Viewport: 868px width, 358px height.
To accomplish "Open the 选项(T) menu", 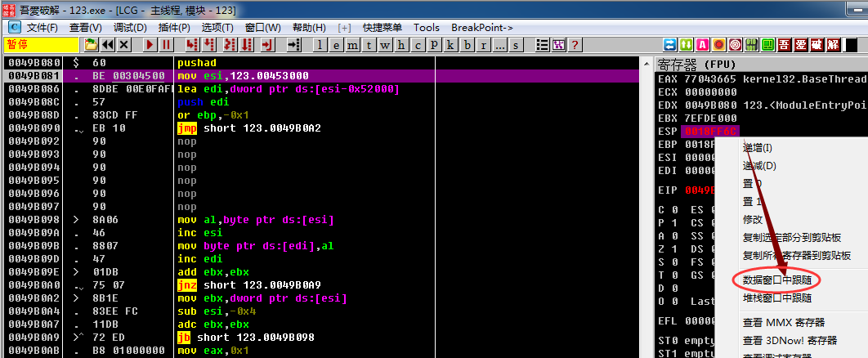I will coord(217,28).
